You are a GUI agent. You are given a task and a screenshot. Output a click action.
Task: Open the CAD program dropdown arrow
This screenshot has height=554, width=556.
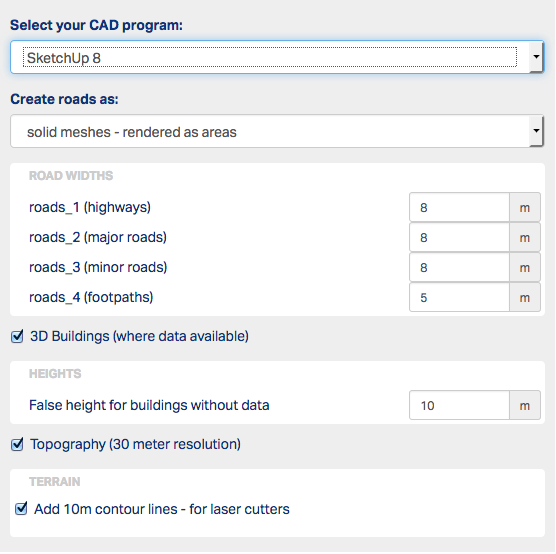(536, 57)
